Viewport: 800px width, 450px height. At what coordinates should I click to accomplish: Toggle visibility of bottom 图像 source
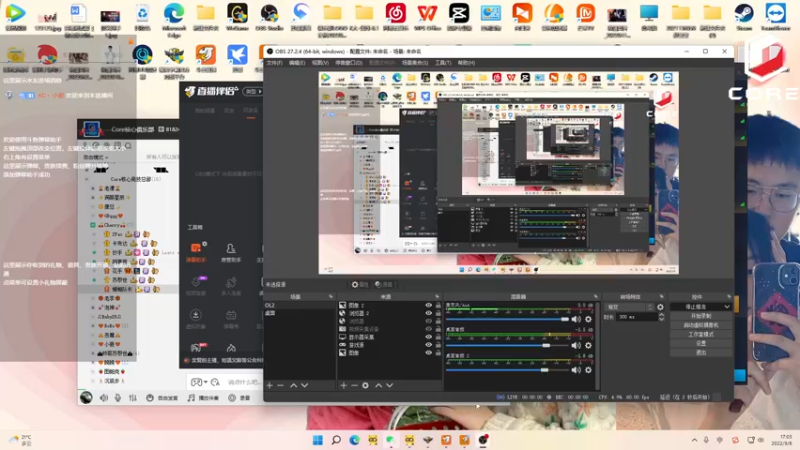(429, 353)
